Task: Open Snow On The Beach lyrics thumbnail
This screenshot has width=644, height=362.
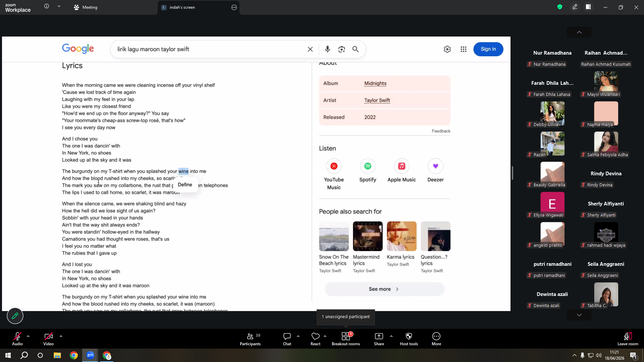Action: [x=334, y=236]
